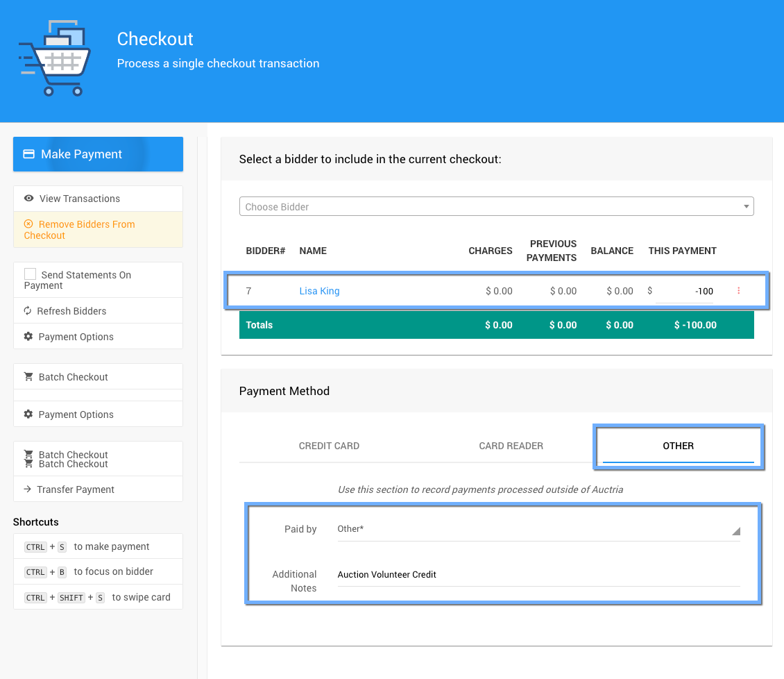Click the This Payment amount field showing -100
784x679 pixels.
[x=684, y=292]
